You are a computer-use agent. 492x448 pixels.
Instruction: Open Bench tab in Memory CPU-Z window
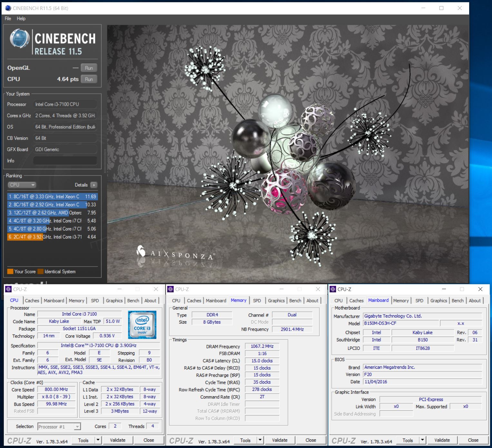click(x=295, y=301)
